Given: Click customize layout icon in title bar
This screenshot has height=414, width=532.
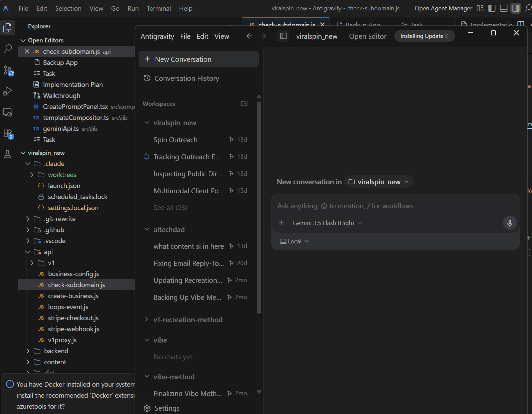Looking at the screenshot, I should 480,8.
